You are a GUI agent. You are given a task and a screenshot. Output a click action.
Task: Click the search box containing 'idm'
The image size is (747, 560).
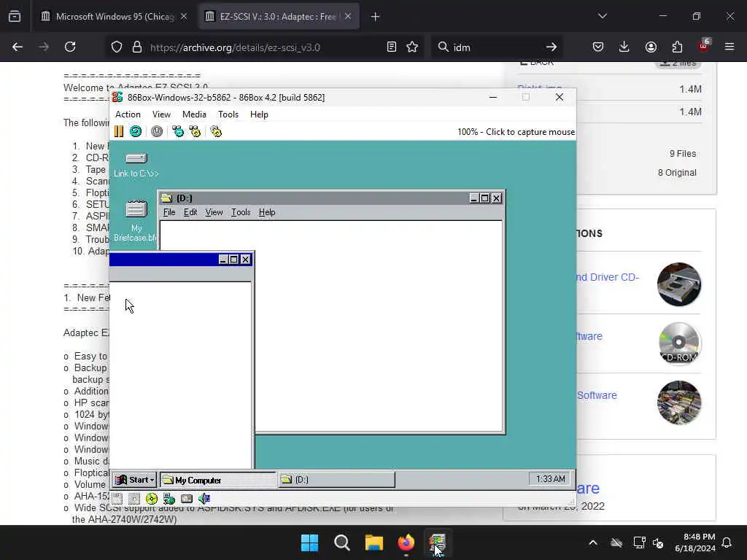[x=495, y=47]
